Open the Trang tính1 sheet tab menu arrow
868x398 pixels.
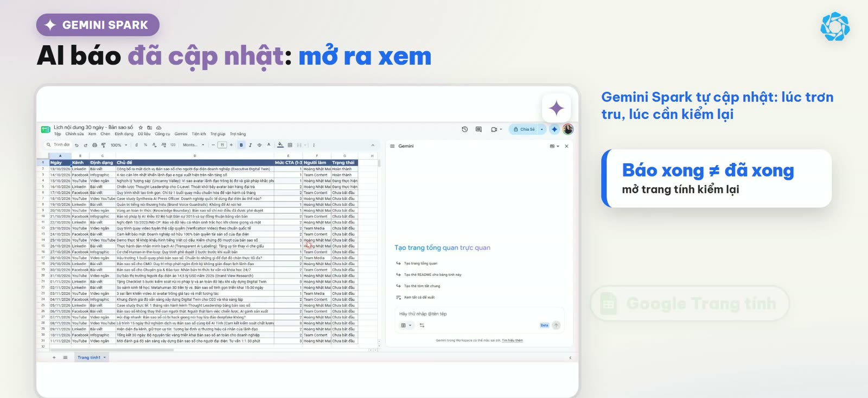(105, 357)
